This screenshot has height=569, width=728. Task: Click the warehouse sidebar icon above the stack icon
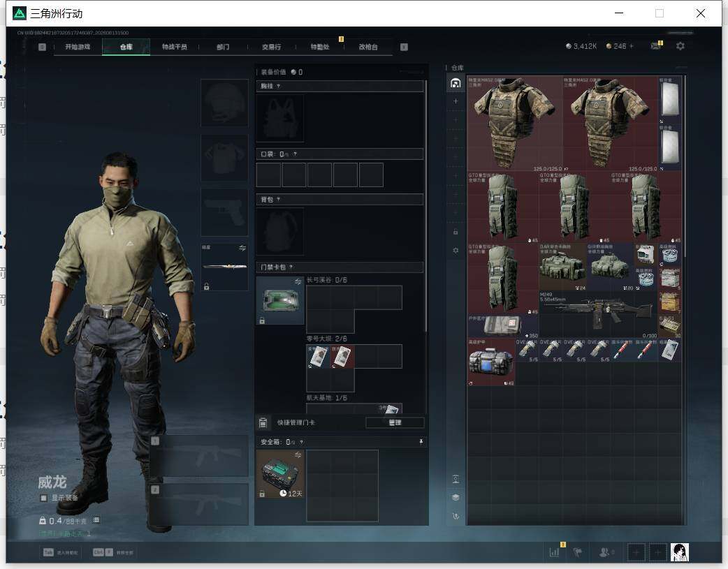[456, 479]
